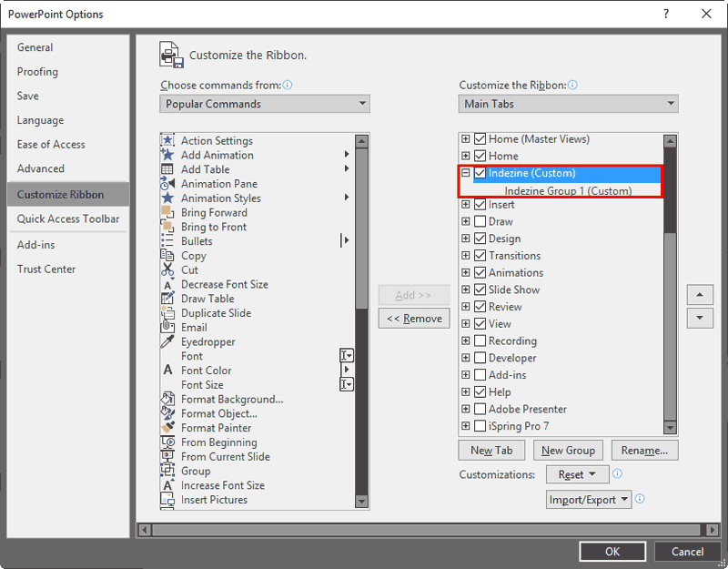Click the Add Table command

pyautogui.click(x=195, y=169)
